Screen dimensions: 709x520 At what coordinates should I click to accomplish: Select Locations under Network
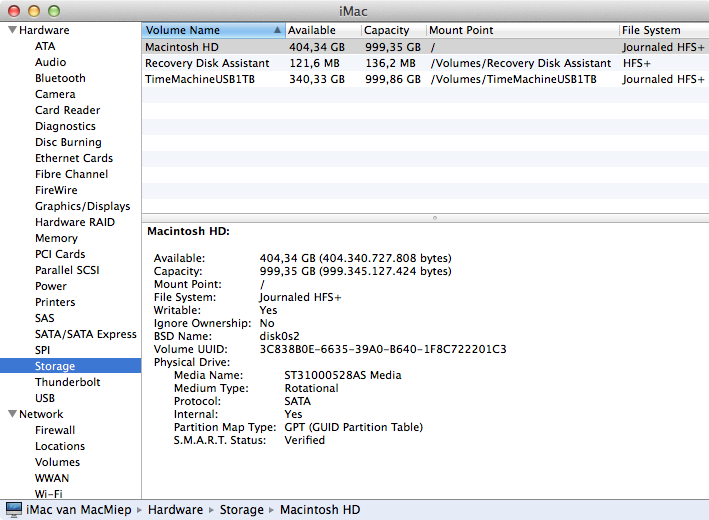tap(60, 446)
